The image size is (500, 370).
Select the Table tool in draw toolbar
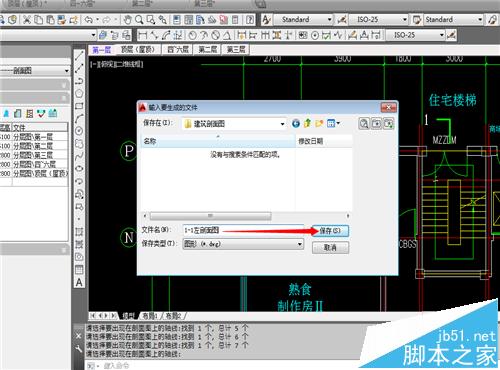tap(79, 270)
